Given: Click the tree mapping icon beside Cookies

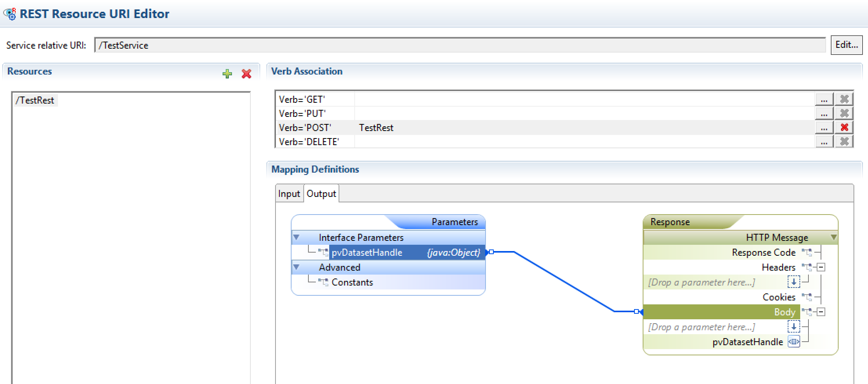Looking at the screenshot, I should [807, 297].
